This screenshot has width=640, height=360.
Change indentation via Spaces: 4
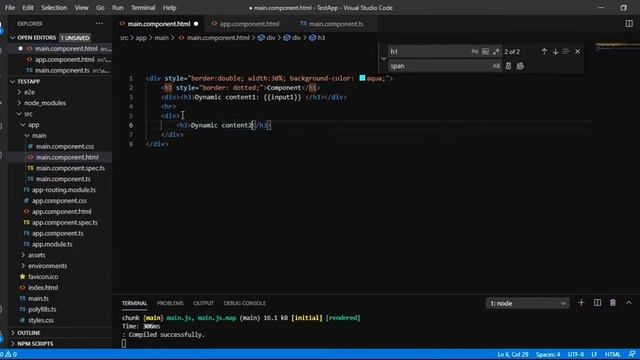(x=548, y=354)
